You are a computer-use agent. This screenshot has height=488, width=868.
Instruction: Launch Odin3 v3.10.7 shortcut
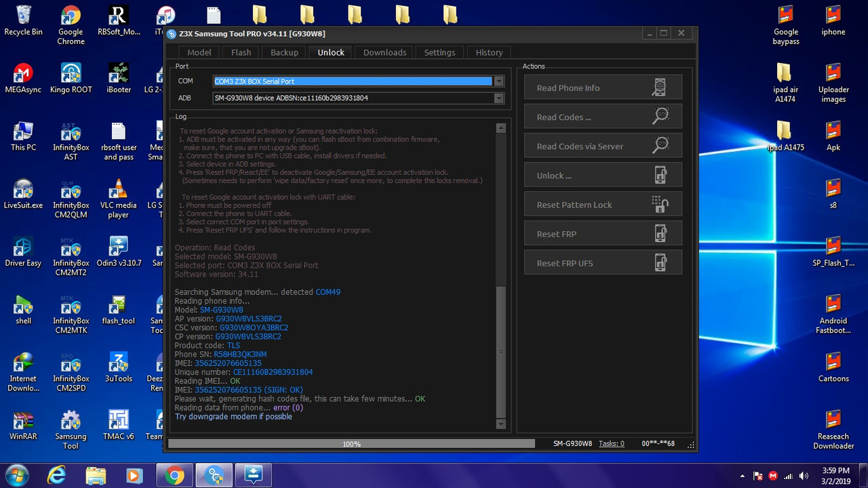click(x=118, y=251)
